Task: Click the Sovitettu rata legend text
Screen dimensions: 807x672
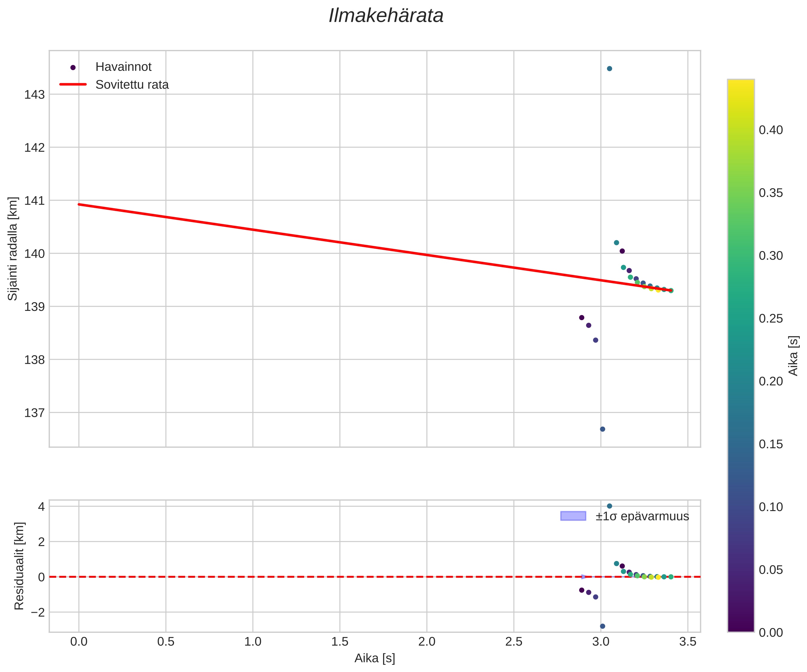Action: pyautogui.click(x=132, y=85)
